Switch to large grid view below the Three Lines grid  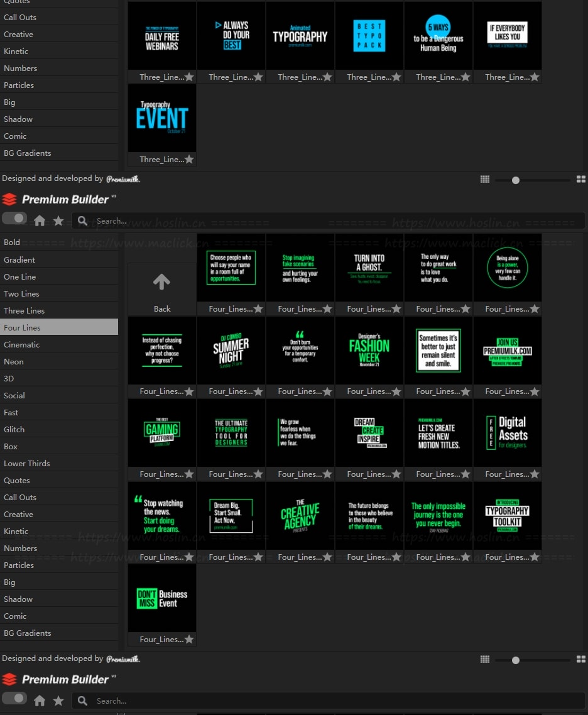click(x=580, y=179)
